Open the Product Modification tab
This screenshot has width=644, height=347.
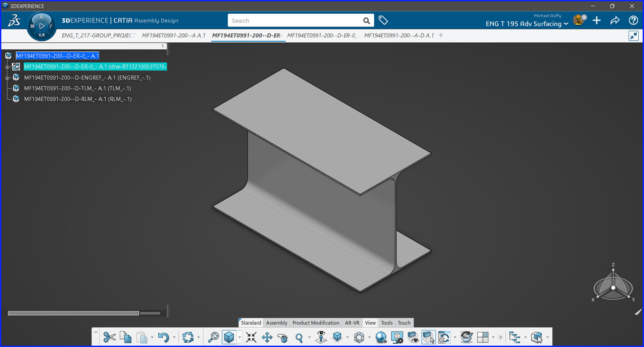coord(316,323)
